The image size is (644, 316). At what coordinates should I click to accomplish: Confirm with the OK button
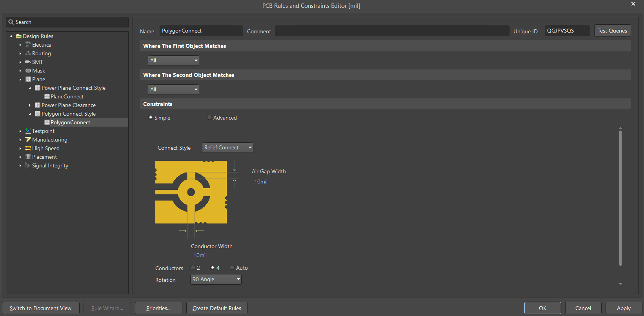click(x=543, y=308)
